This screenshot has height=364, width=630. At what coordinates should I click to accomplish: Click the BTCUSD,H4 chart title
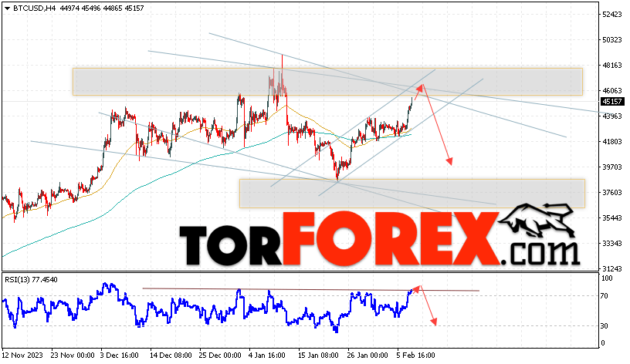35,8
